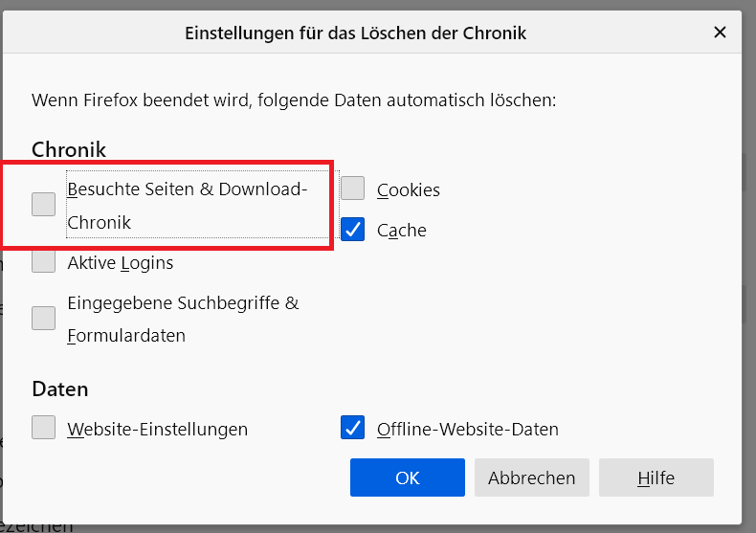756x533 pixels.
Task: Click the 'Cookies' label text
Action: tap(409, 189)
